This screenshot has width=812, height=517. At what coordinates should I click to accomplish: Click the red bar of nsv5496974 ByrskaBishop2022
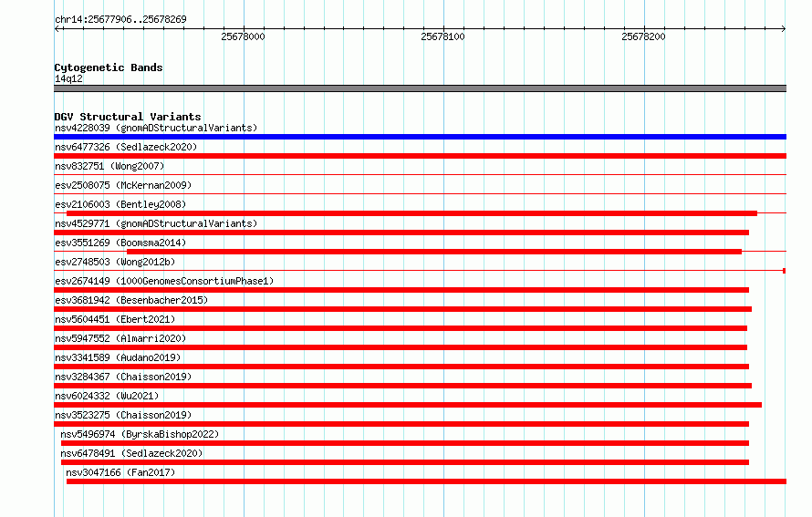405,443
